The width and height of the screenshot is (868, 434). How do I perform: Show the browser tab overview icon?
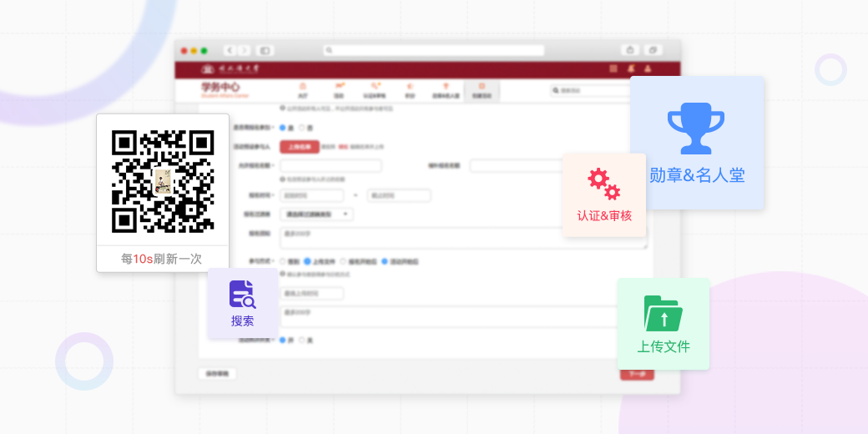pyautogui.click(x=654, y=50)
